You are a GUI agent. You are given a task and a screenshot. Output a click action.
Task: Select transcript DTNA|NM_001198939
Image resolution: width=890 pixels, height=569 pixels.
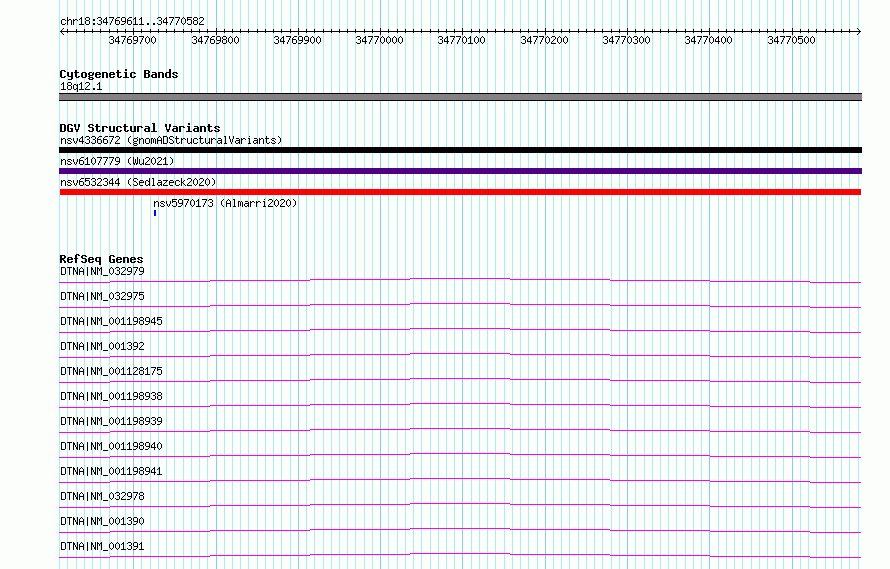click(111, 421)
